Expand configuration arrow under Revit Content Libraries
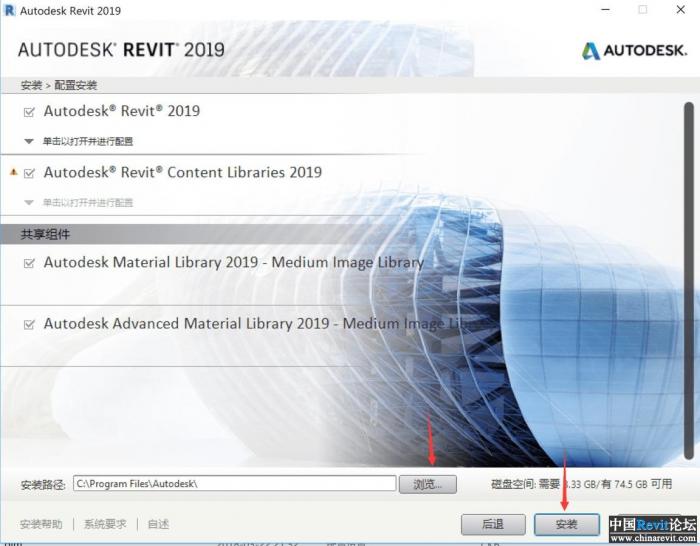Image resolution: width=700 pixels, height=546 pixels. (x=29, y=202)
